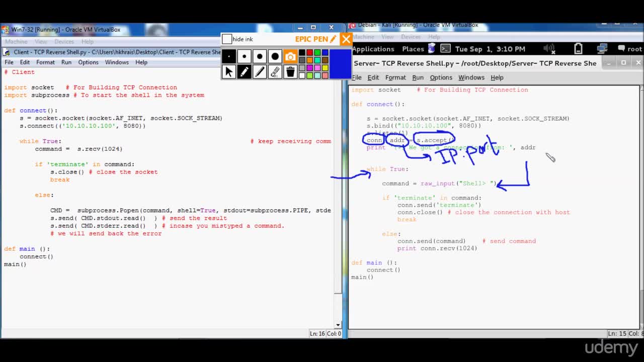
Task: Click the 'import subprocess' line in client code
Action: pos(104,95)
